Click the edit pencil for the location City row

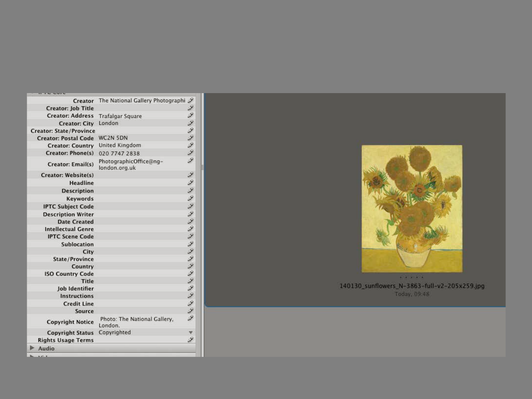pyautogui.click(x=191, y=251)
